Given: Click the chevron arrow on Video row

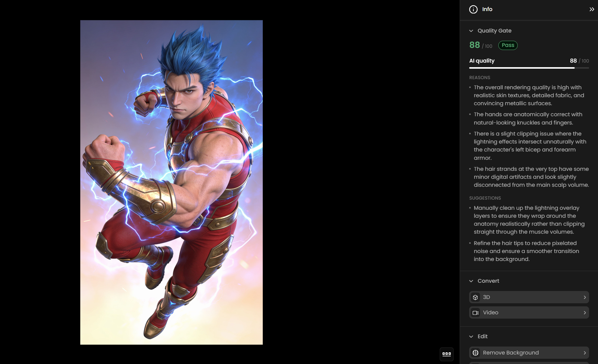Looking at the screenshot, I should click(x=585, y=312).
